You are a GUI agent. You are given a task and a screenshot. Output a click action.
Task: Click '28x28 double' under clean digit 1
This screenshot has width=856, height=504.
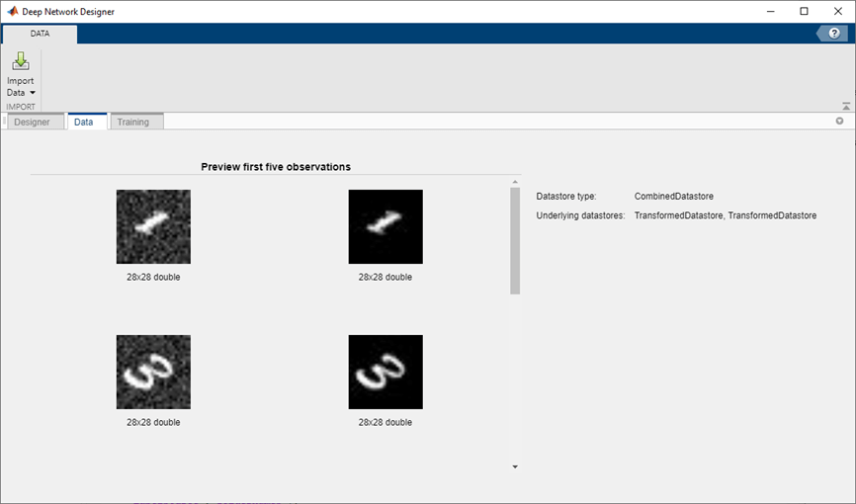[x=385, y=277]
